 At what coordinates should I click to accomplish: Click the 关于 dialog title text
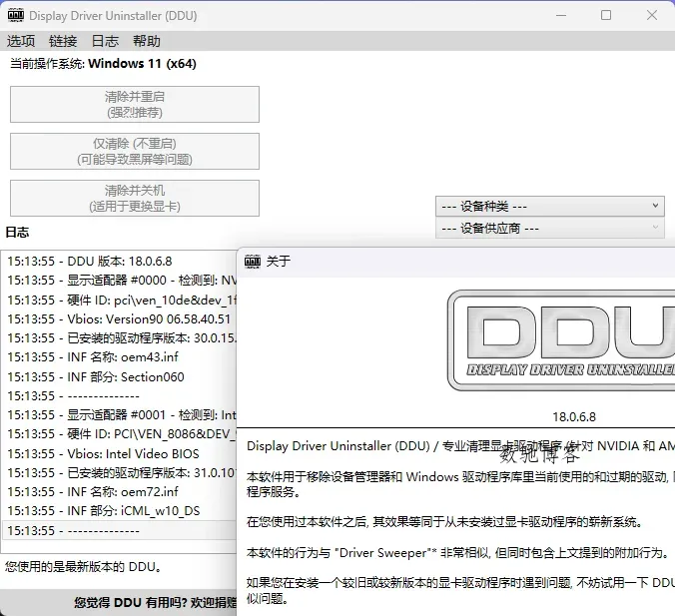pos(279,262)
